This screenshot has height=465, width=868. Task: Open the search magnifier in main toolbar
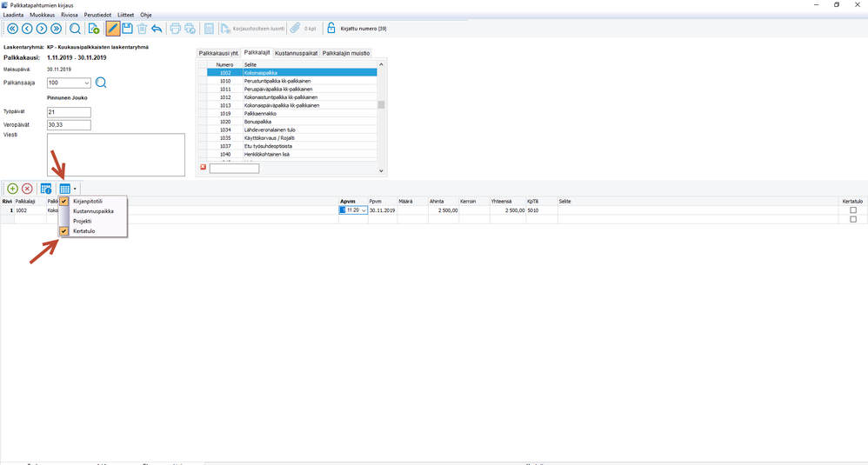point(75,29)
